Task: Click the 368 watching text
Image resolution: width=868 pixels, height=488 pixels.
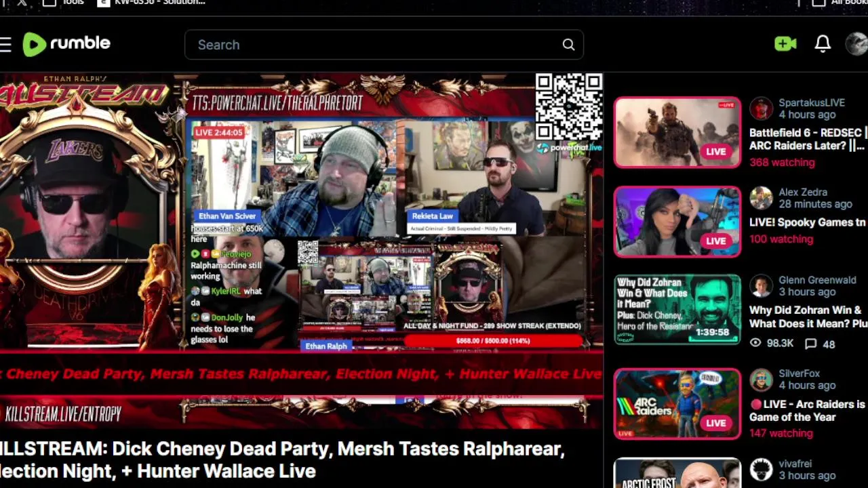Action: pos(782,163)
